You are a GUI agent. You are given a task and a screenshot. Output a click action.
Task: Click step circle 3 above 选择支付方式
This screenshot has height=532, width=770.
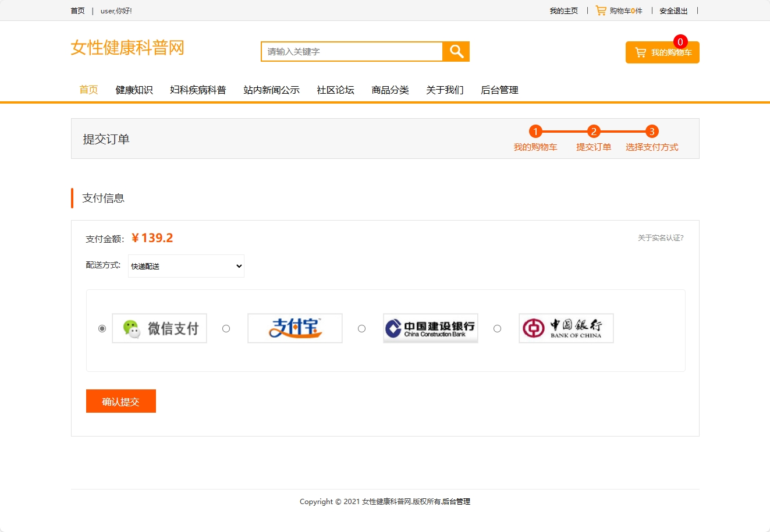(x=651, y=131)
